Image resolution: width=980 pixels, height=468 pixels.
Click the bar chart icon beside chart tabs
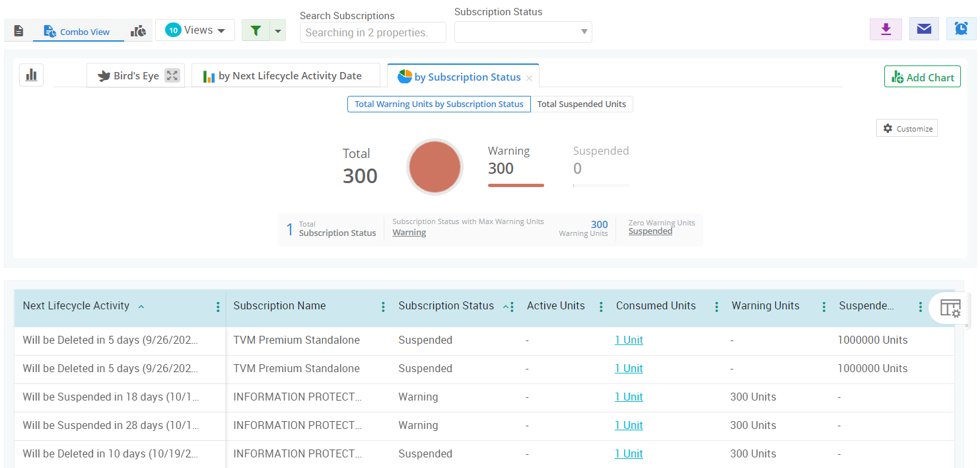click(x=31, y=75)
